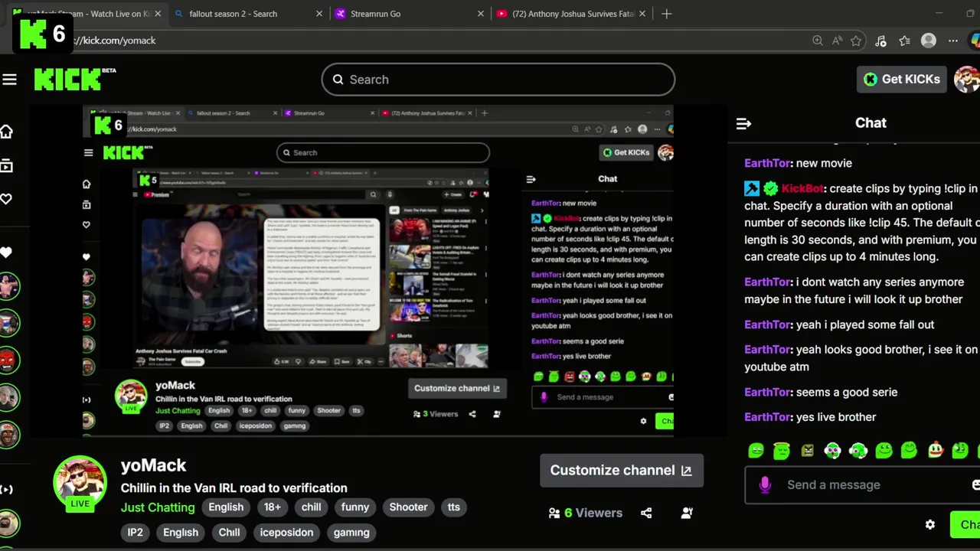Open Home from the left sidebar
The image size is (980, 551).
tap(6, 132)
